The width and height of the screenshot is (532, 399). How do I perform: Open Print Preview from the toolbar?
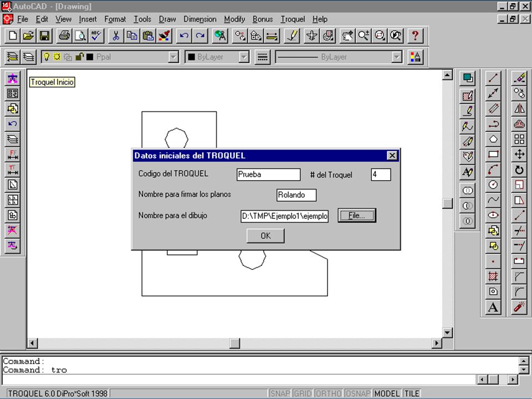[x=80, y=35]
